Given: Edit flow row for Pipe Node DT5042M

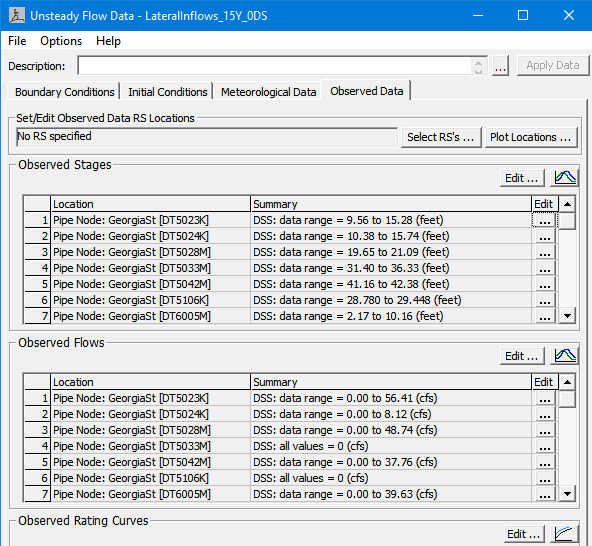Looking at the screenshot, I should (544, 462).
